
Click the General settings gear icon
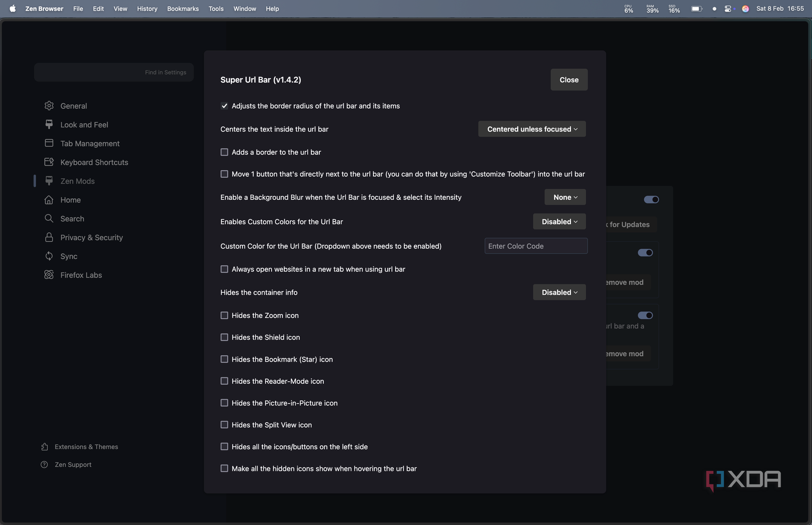tap(49, 106)
